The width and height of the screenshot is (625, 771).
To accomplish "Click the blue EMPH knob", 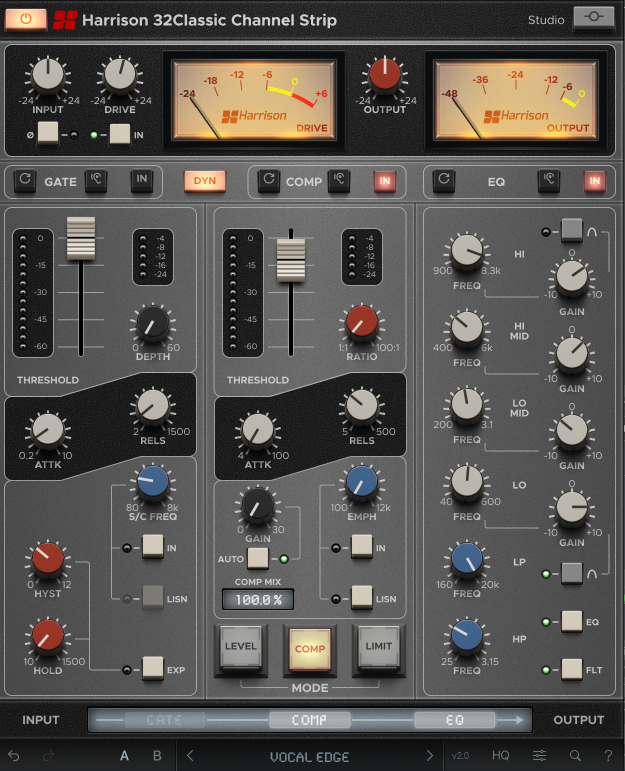I will [362, 483].
